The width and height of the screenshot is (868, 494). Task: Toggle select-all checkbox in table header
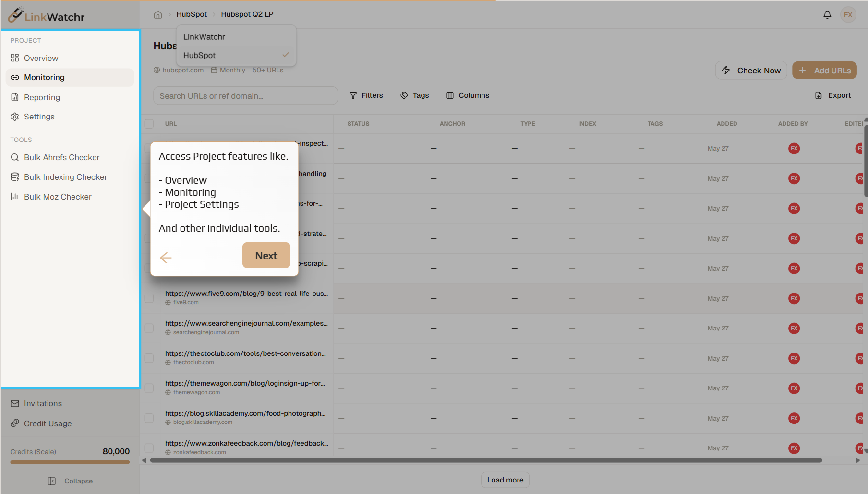(149, 124)
